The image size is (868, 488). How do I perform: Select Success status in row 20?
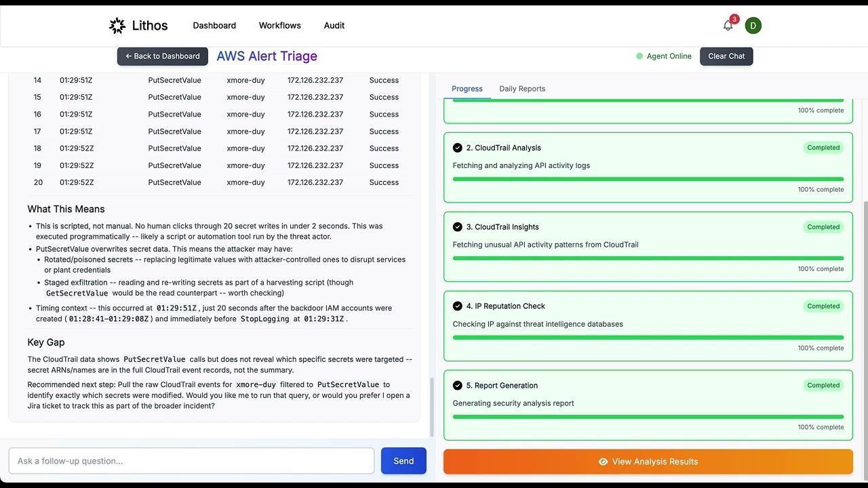point(384,182)
